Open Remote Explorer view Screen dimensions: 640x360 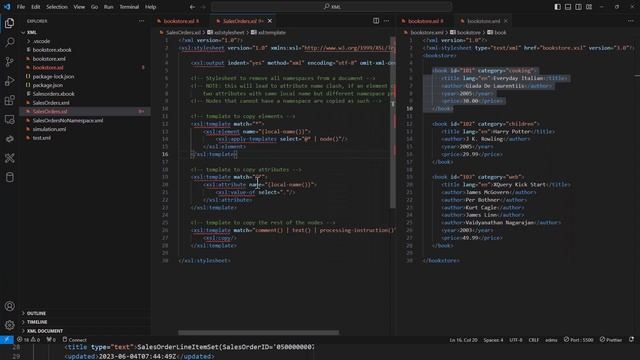pos(9,119)
